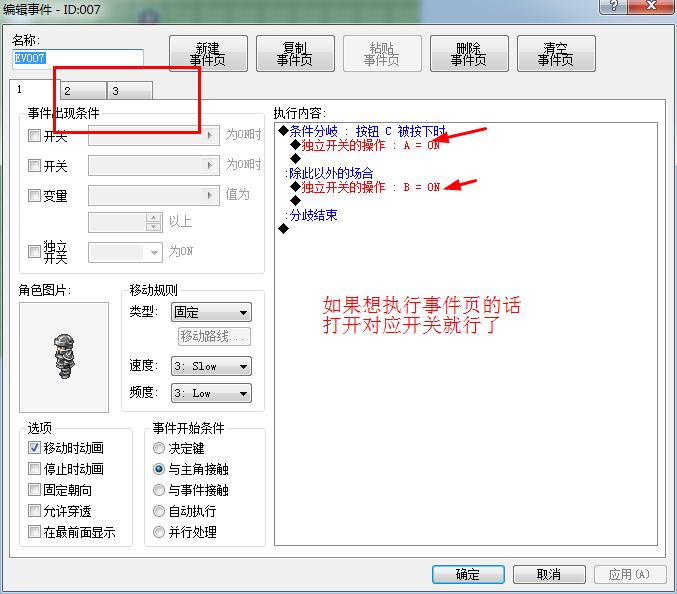Open the second 开关 selector field
The width and height of the screenshot is (677, 594).
(154, 165)
